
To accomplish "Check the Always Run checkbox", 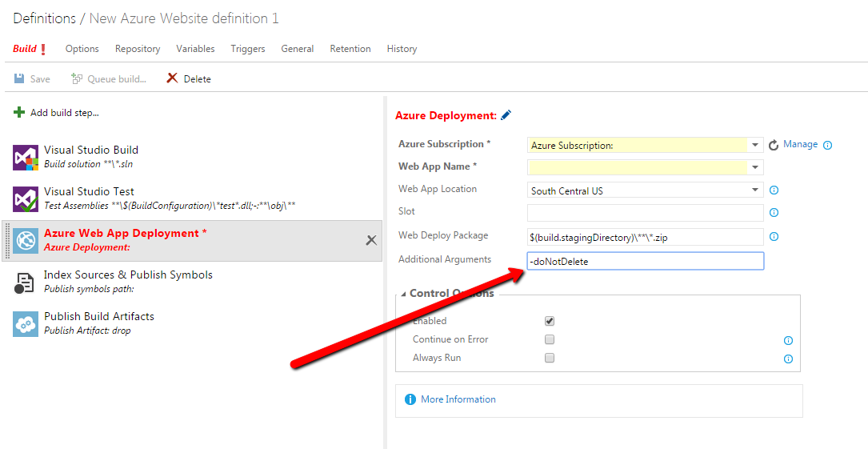I will 550,358.
